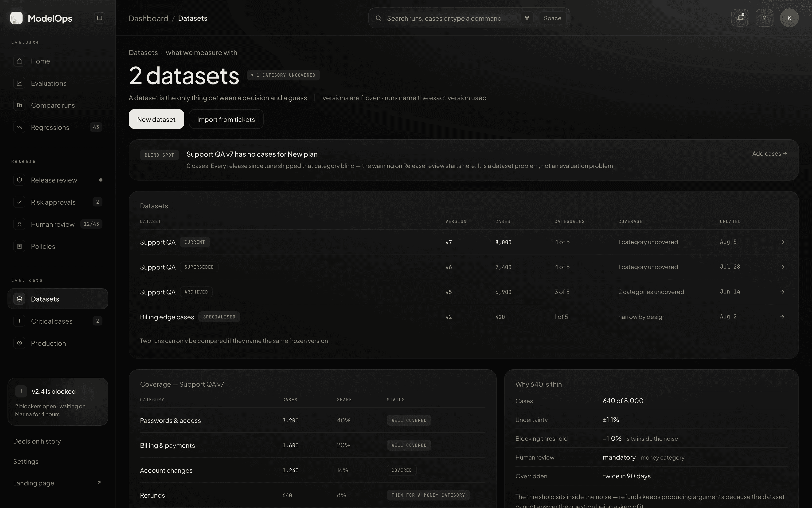Open the help question mark icon
The image size is (812, 508).
pyautogui.click(x=764, y=18)
